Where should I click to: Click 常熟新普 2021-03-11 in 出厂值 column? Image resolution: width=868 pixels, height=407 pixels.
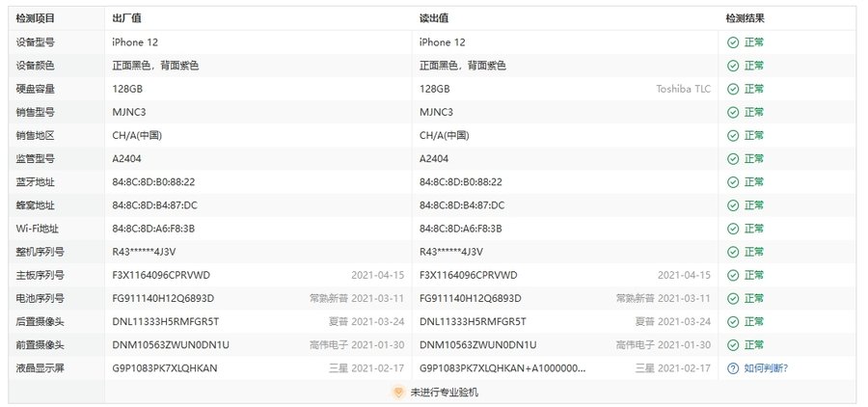coord(357,298)
